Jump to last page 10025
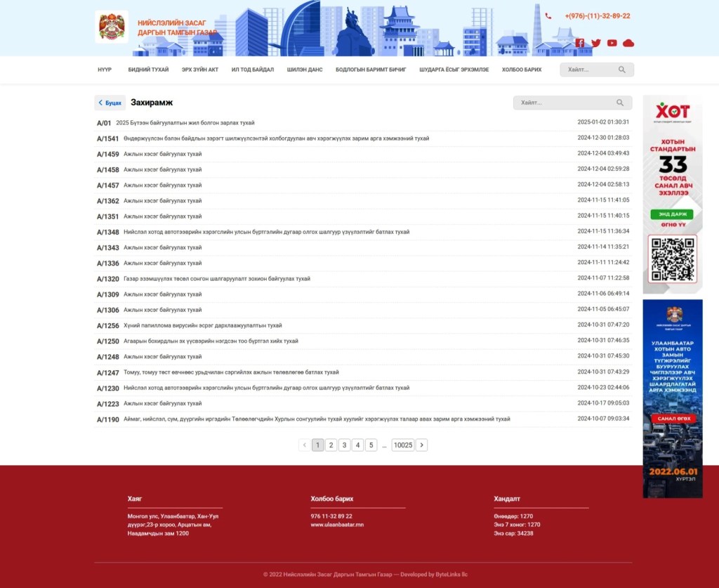 click(402, 445)
